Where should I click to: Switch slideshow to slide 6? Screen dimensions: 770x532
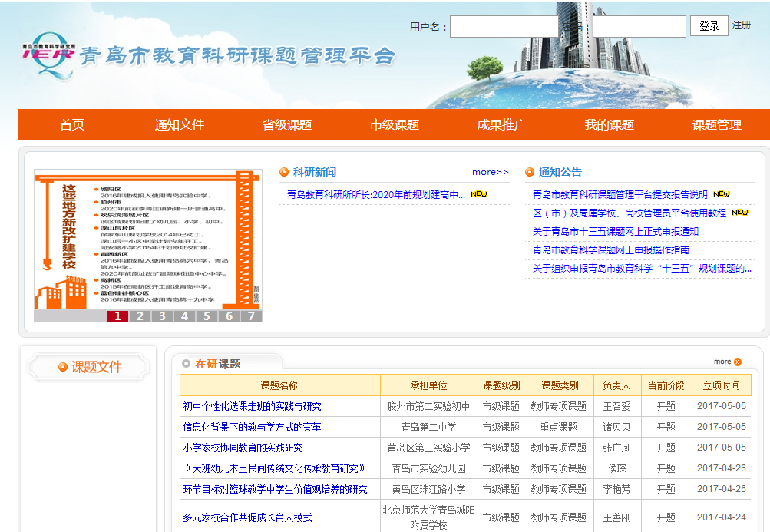(229, 316)
